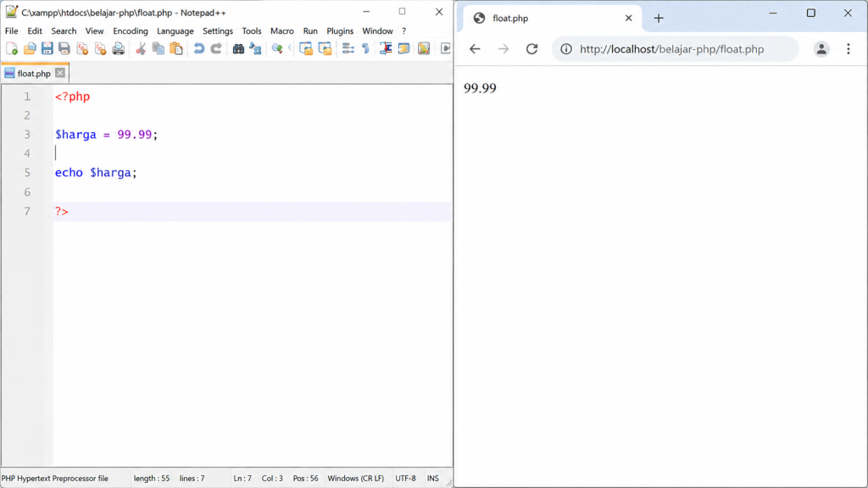Toggle synchronize horizontal scrolling
Screen dimensions: 868x488
pyautogui.click(x=325, y=48)
